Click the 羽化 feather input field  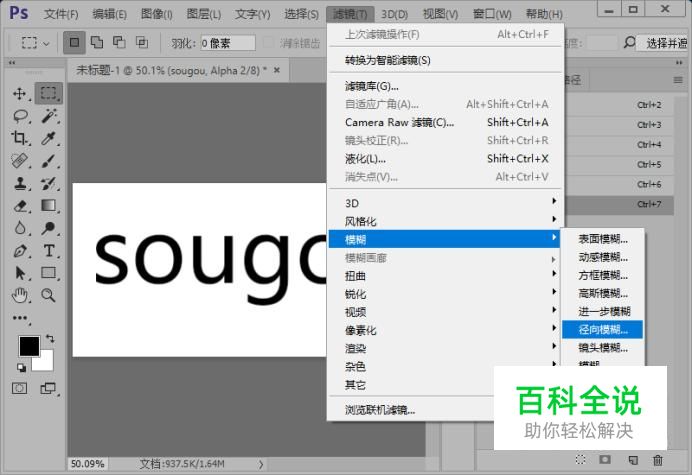coord(228,43)
